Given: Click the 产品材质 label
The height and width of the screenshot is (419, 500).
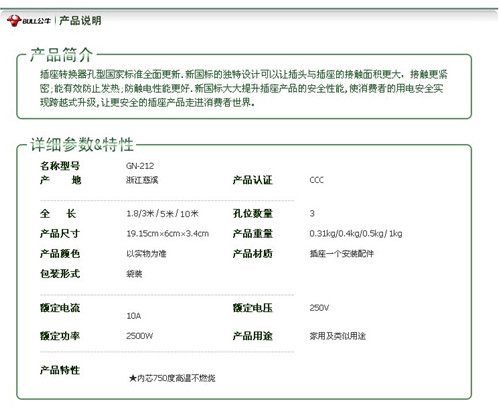Looking at the screenshot, I should coord(253,254).
